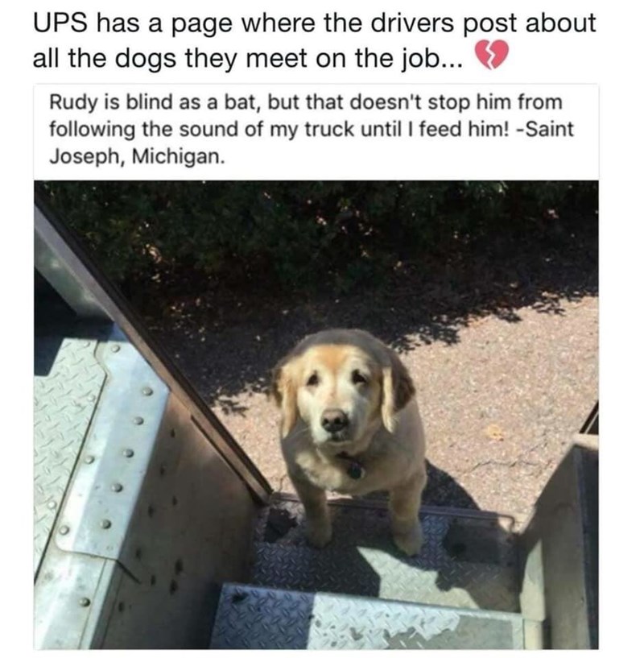Click the word "dogs" in the headline

click(x=145, y=59)
